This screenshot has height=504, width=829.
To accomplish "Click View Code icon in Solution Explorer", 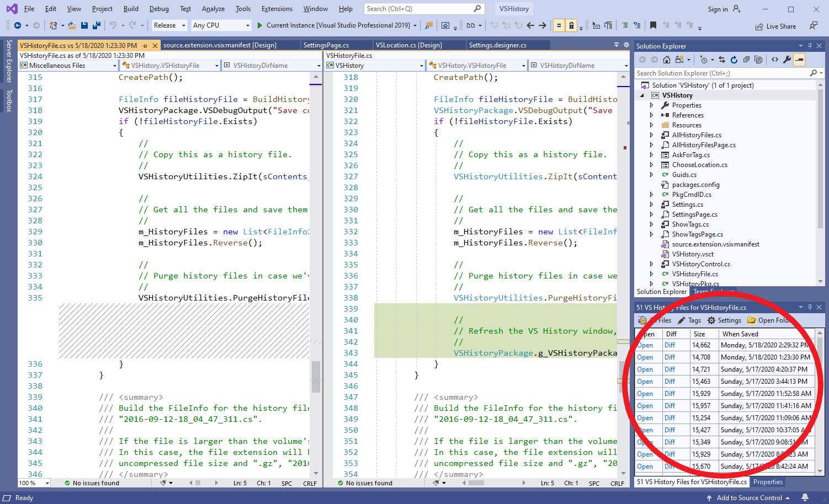I will (775, 60).
